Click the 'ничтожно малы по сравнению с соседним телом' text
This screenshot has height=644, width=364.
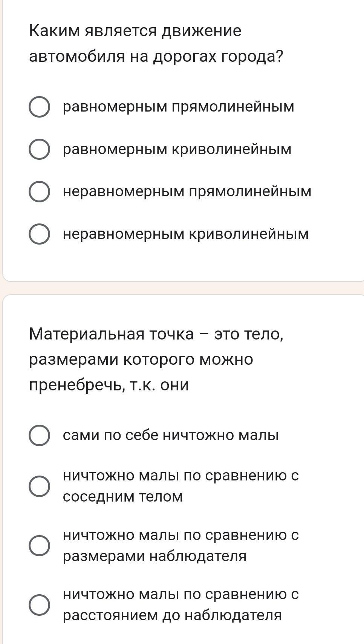coord(180,486)
